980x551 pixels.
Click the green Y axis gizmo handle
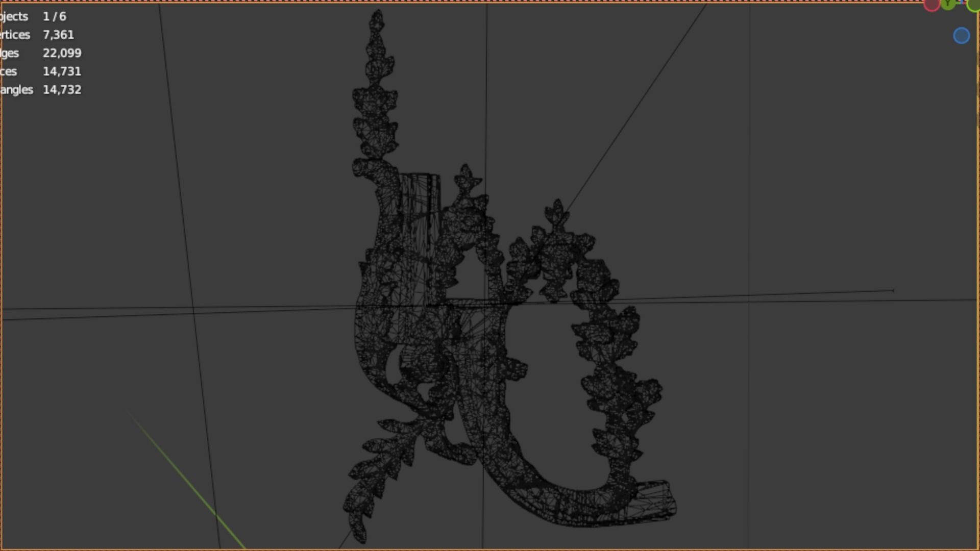coord(948,4)
